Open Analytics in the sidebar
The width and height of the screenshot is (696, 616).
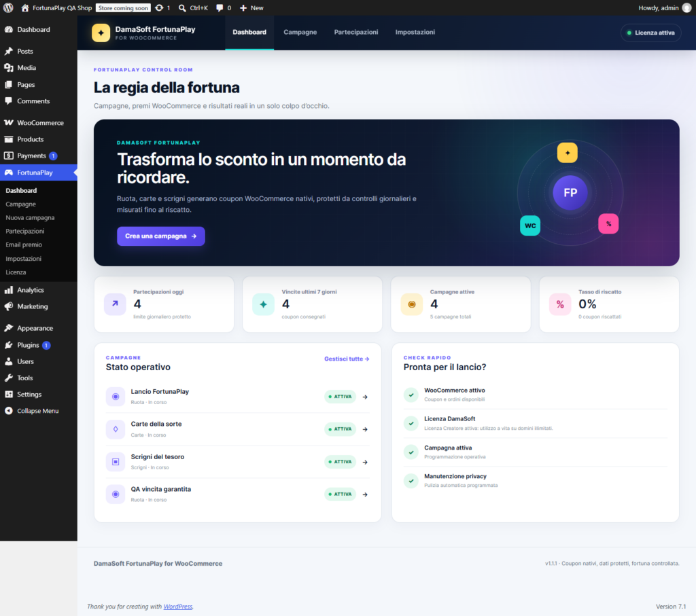[39, 289]
